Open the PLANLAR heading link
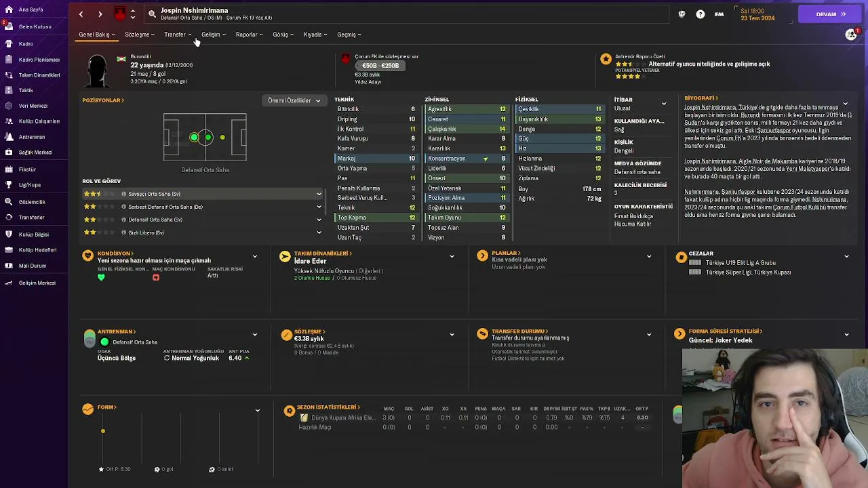The width and height of the screenshot is (868, 488). point(506,253)
